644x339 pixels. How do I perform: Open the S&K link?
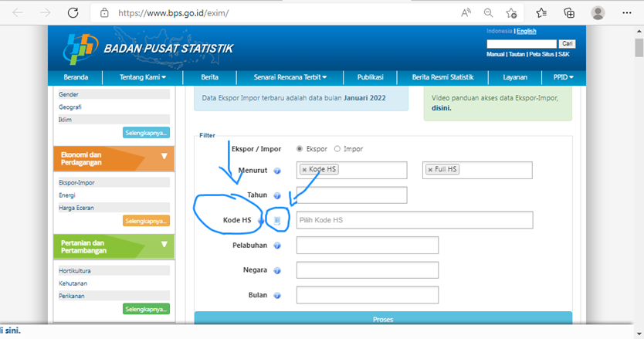click(564, 54)
